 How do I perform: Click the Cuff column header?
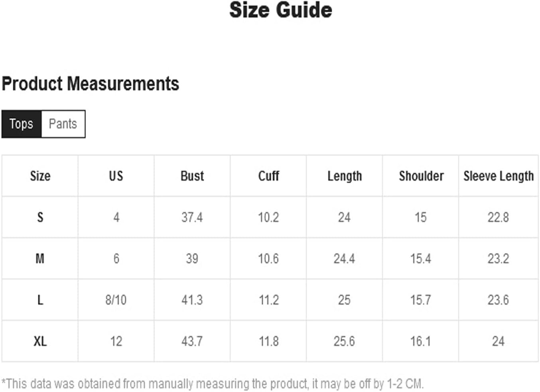click(268, 176)
